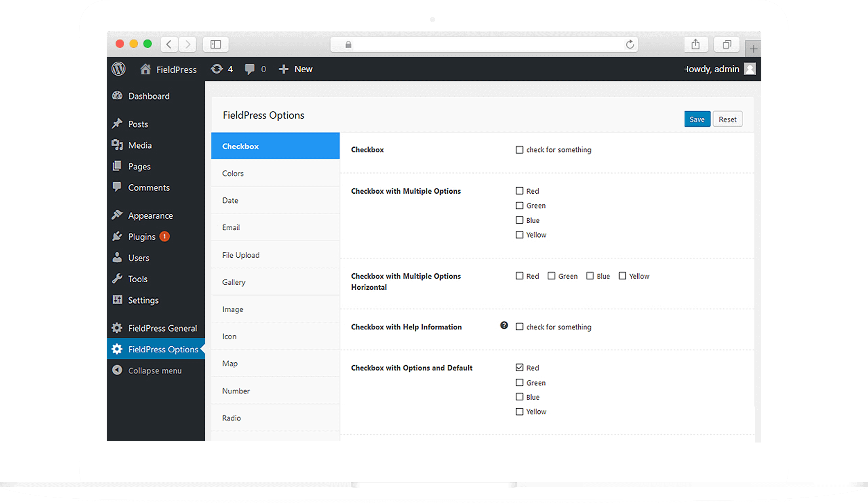
Task: Check Blue under Options and Default
Action: coord(519,397)
